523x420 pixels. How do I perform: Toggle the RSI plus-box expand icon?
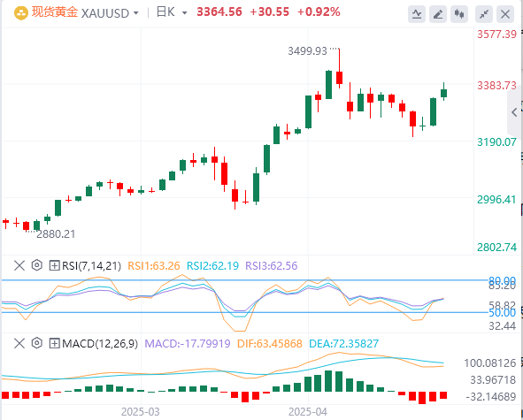pyautogui.click(x=54, y=265)
